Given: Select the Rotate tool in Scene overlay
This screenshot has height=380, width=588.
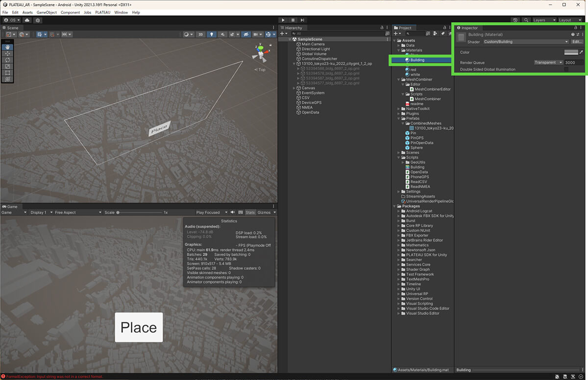Looking at the screenshot, I should pos(7,60).
